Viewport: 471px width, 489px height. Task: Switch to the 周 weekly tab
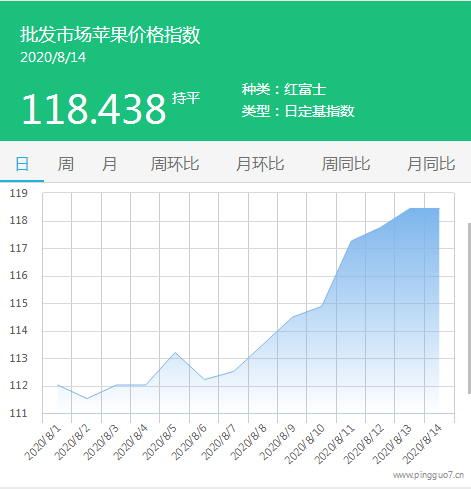[x=65, y=164]
